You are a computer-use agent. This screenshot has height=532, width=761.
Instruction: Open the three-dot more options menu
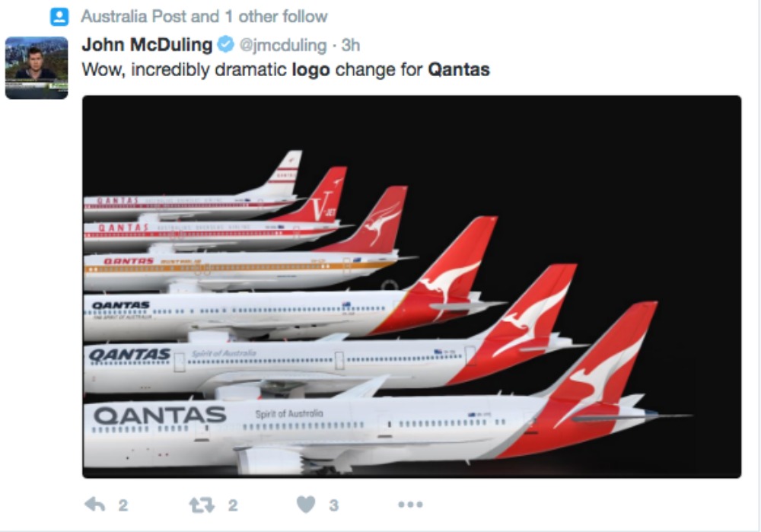point(410,505)
